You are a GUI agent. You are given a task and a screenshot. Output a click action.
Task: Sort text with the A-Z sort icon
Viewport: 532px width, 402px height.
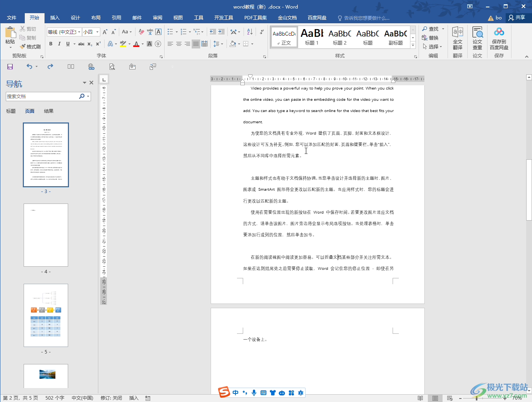coord(250,32)
